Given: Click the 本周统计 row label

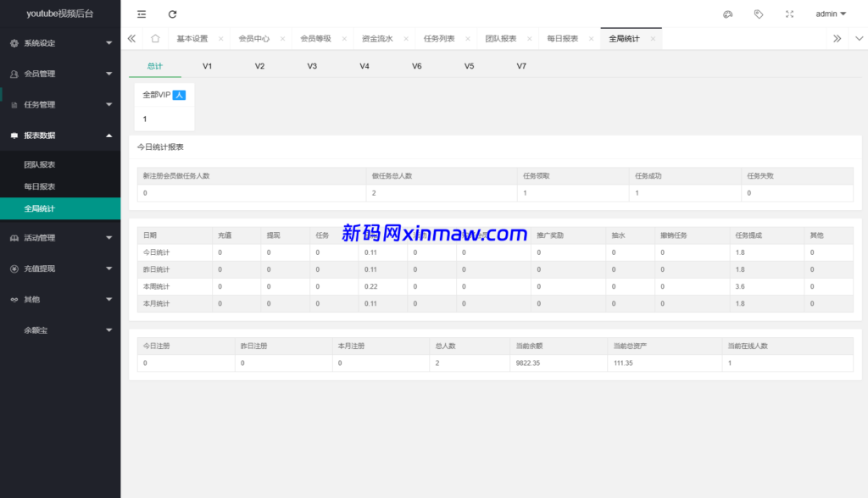Looking at the screenshot, I should 157,286.
